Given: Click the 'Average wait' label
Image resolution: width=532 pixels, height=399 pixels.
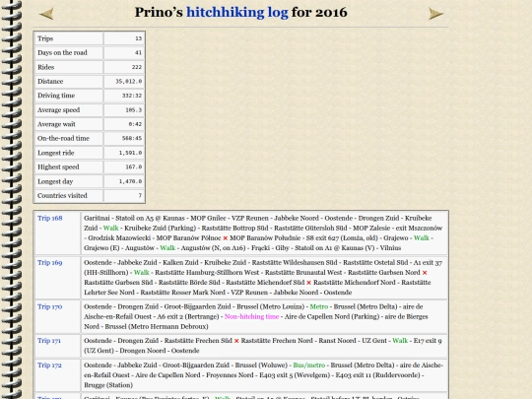Looking at the screenshot, I should pyautogui.click(x=56, y=124).
